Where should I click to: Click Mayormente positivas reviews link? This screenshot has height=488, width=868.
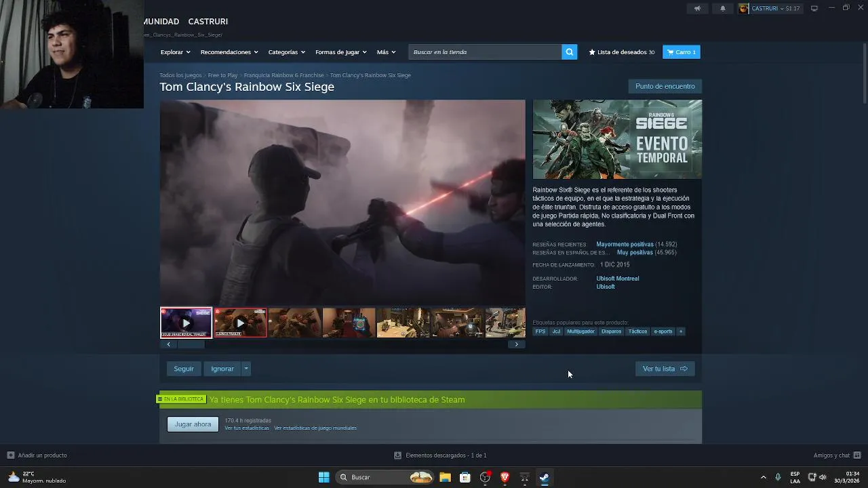coord(625,244)
